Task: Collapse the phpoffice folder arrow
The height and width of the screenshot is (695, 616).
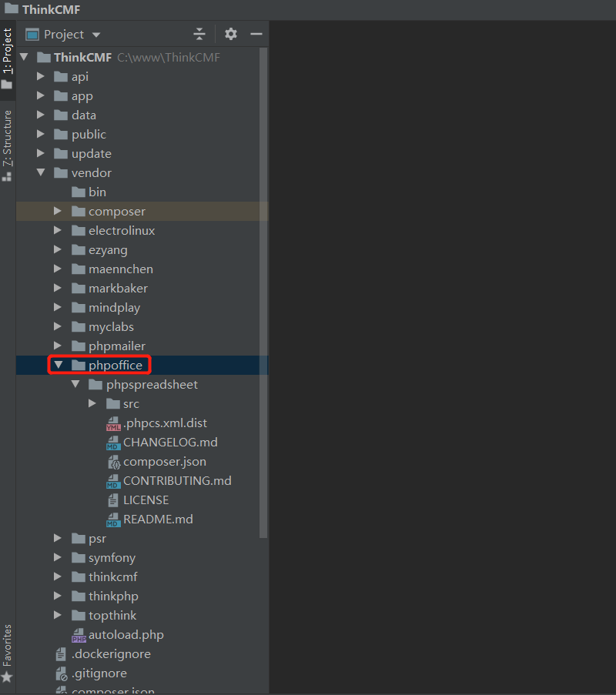Action: (x=58, y=365)
